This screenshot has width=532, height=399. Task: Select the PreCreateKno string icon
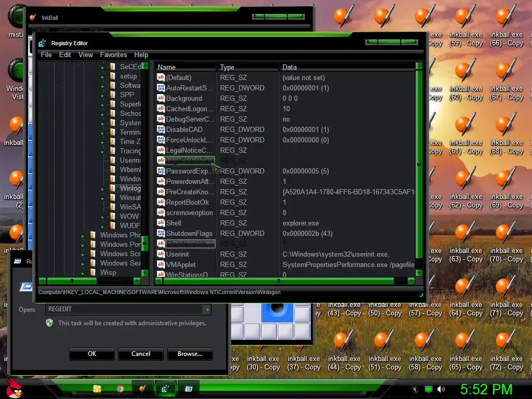[161, 192]
